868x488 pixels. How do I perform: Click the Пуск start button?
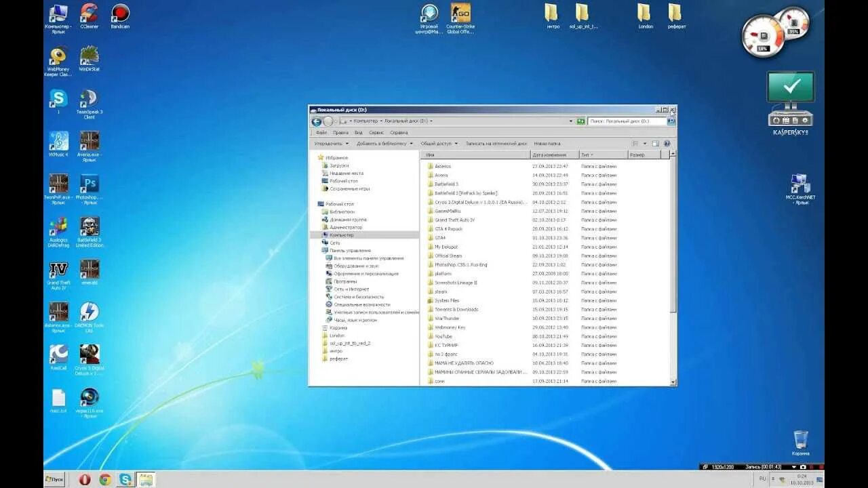[55, 479]
